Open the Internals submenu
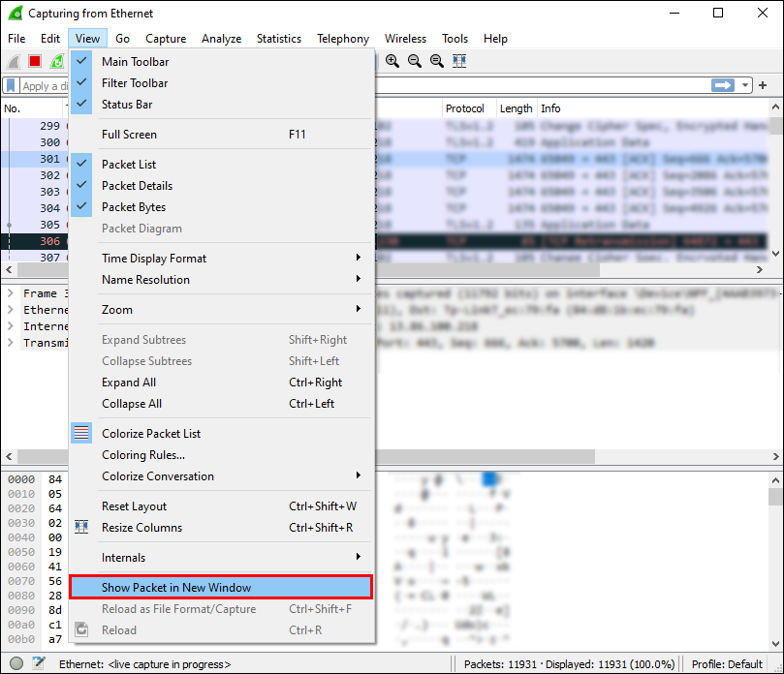 220,557
